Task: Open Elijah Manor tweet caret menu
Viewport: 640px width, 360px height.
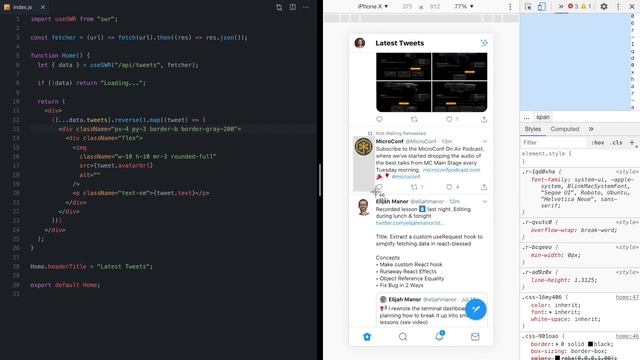Action: point(484,202)
